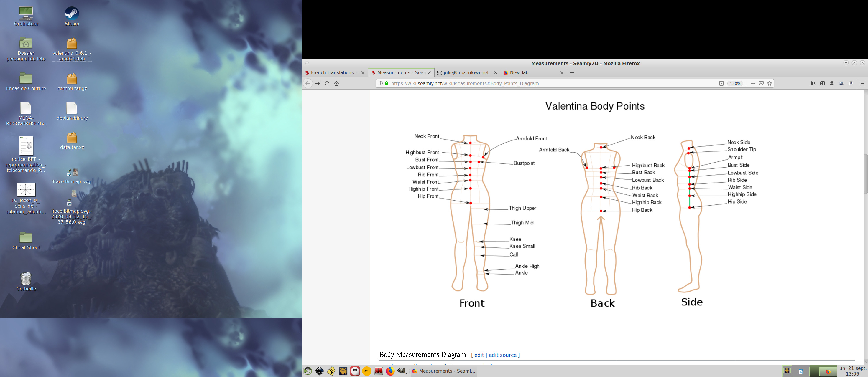868x377 pixels.
Task: Go to the Firefox home page
Action: click(336, 83)
